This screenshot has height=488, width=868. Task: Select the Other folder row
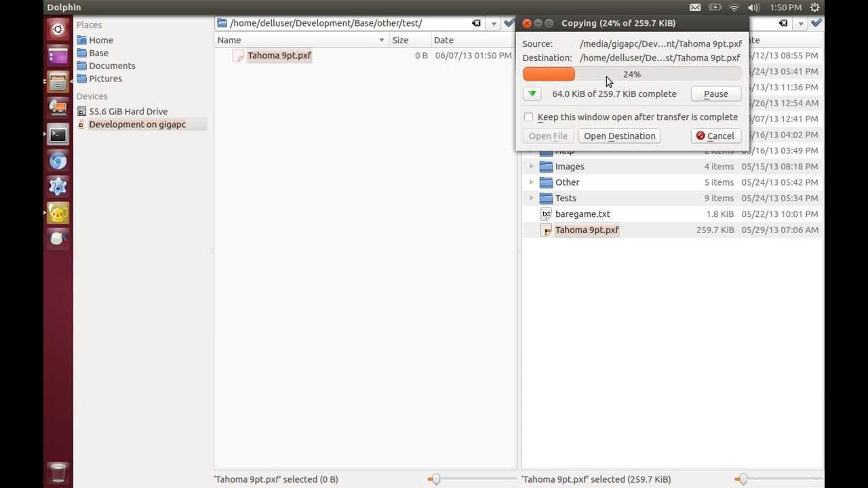pyautogui.click(x=672, y=182)
